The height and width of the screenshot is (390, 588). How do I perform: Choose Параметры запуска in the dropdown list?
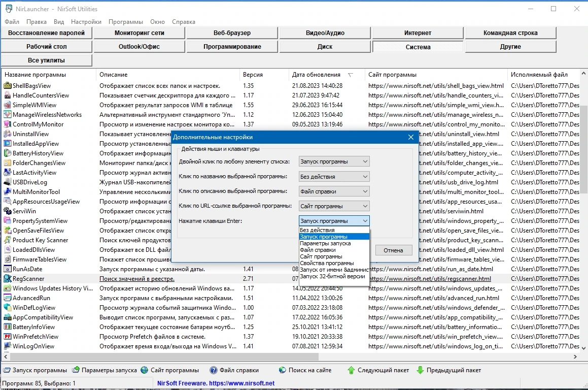click(x=334, y=243)
